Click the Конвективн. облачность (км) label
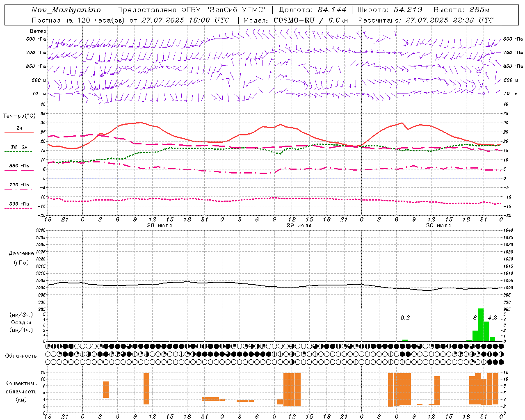525x420 pixels. click(21, 391)
